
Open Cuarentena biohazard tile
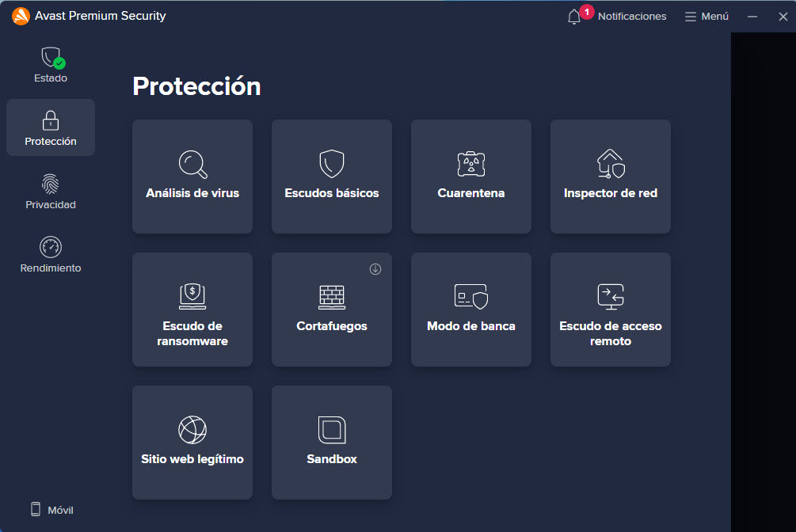(471, 177)
